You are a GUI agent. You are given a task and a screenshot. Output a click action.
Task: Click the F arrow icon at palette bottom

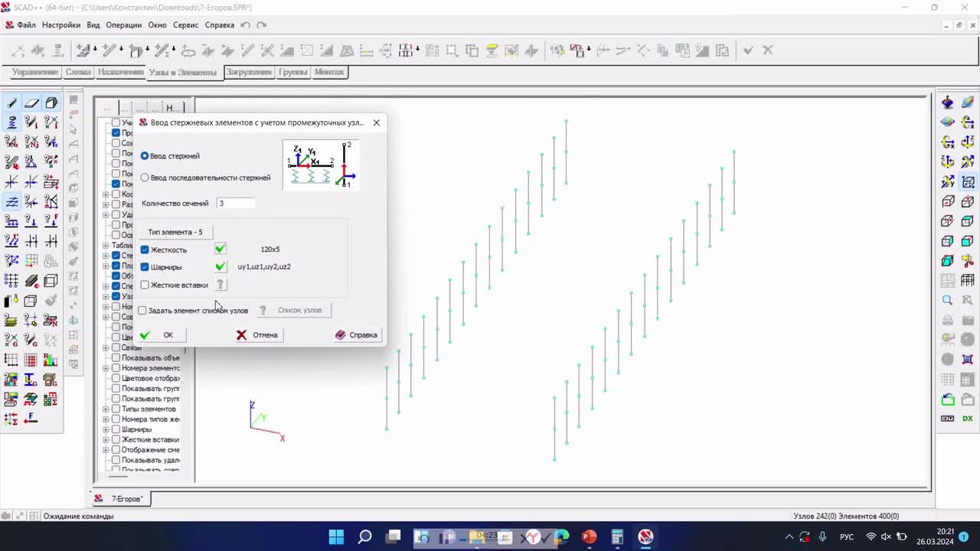[x=31, y=419]
